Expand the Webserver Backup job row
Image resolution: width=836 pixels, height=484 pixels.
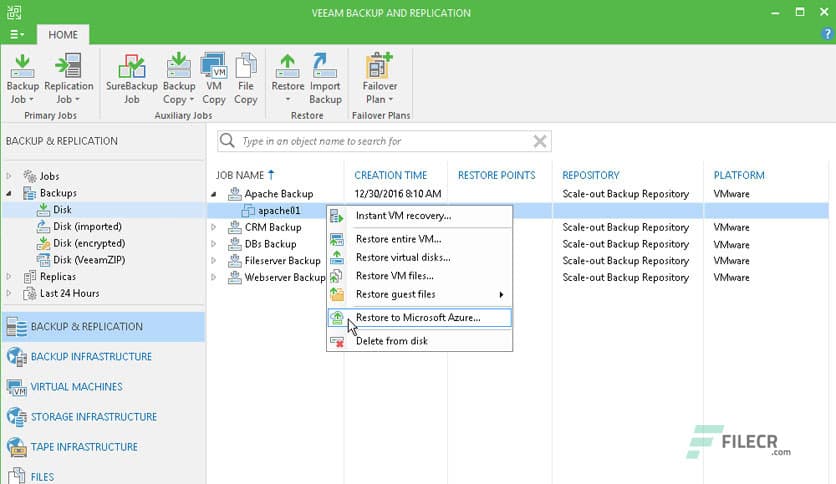214,278
